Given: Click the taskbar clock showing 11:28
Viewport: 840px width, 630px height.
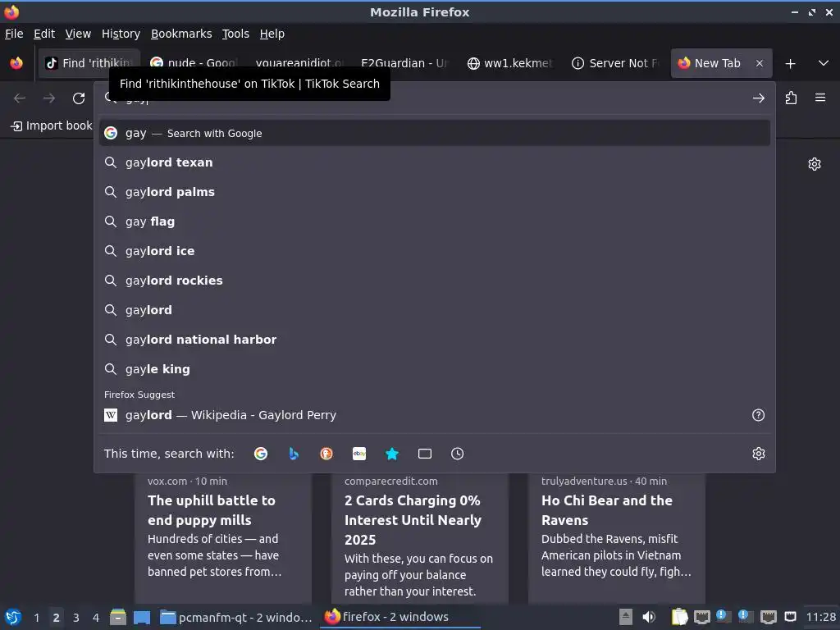Looking at the screenshot, I should click(820, 617).
